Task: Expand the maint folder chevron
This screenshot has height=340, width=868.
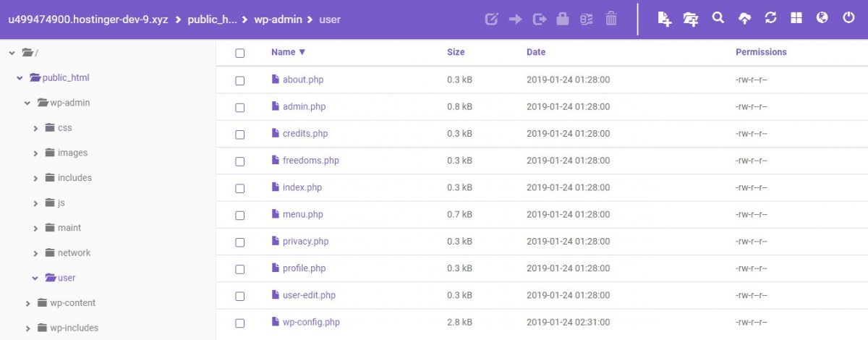Action: (x=35, y=228)
